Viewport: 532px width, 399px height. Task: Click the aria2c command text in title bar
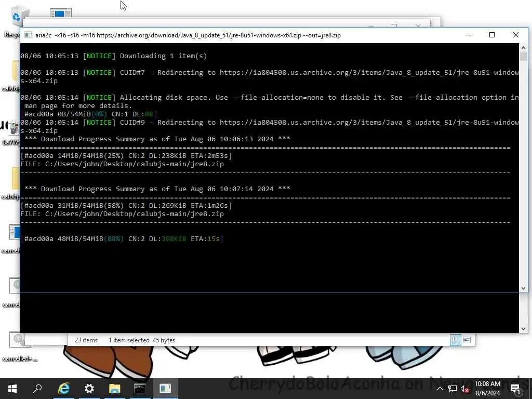(x=188, y=35)
